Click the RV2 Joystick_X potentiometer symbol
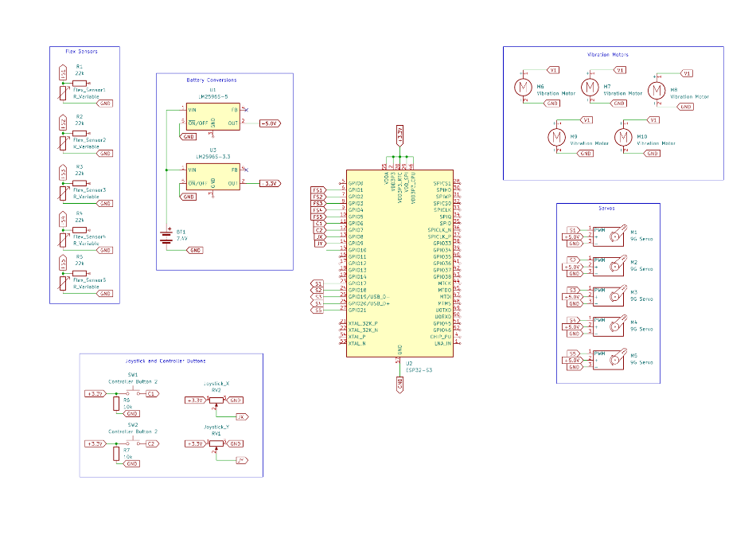This screenshot has width=756, height=539. tap(216, 400)
